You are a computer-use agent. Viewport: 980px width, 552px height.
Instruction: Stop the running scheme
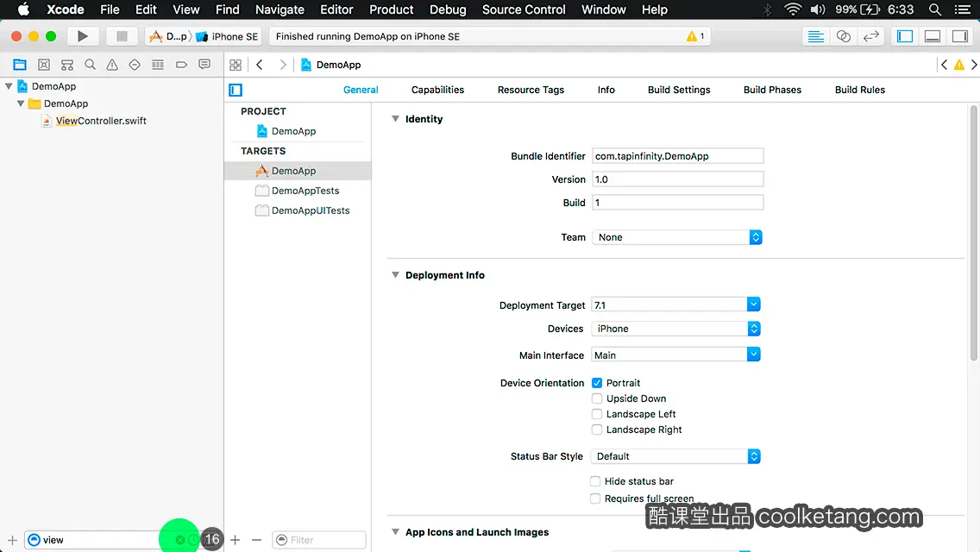122,36
